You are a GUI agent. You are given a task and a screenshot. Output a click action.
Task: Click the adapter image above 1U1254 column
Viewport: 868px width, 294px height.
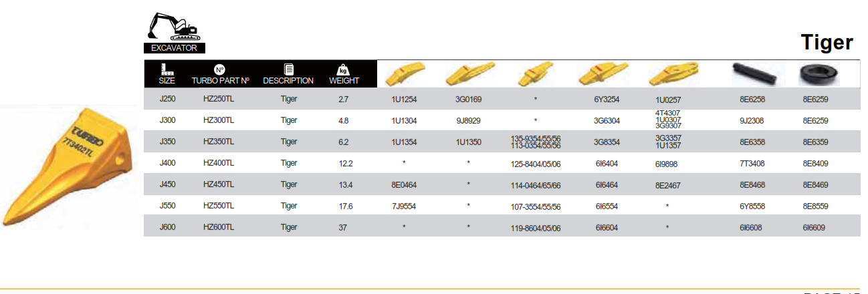click(404, 73)
